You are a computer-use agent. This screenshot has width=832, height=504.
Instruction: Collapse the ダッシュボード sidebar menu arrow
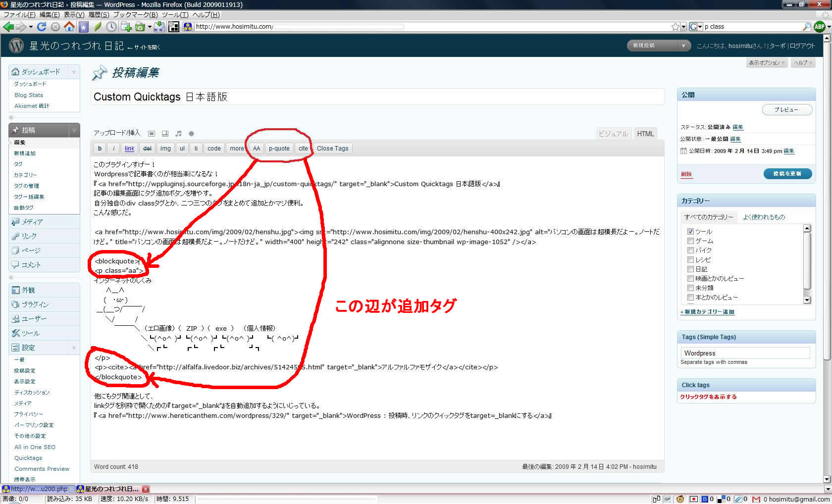click(74, 72)
